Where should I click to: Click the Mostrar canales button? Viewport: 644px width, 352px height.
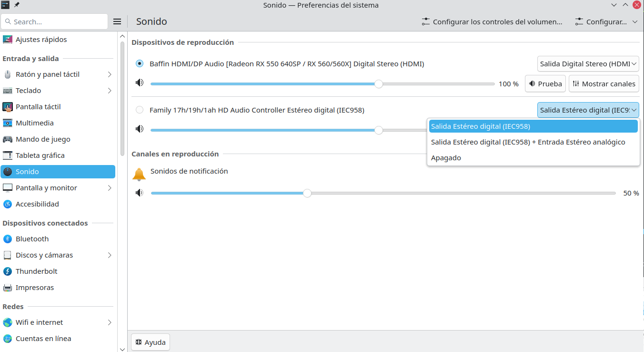tap(604, 83)
